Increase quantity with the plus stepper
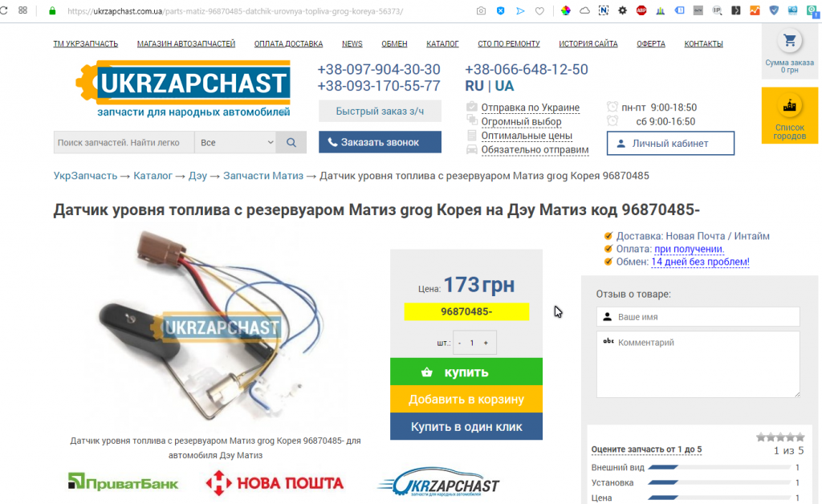Viewport: 822px width, 504px height. click(486, 343)
